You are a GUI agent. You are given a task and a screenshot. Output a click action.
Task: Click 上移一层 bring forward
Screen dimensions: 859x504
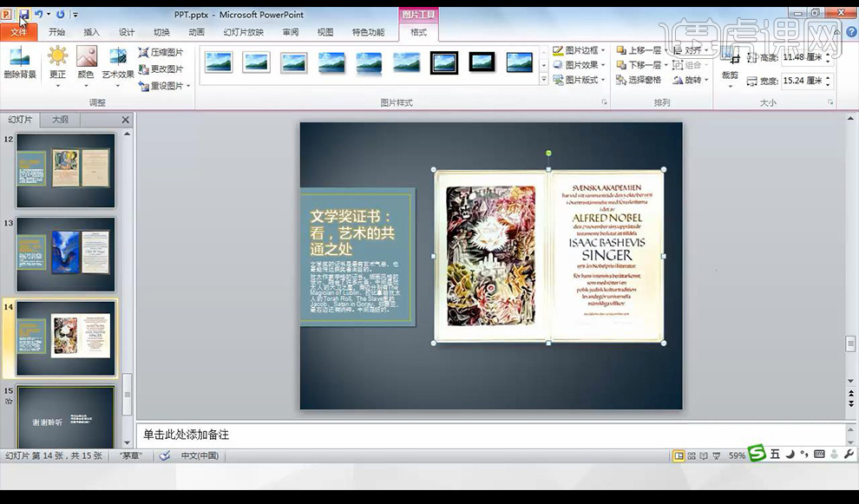tap(639, 50)
